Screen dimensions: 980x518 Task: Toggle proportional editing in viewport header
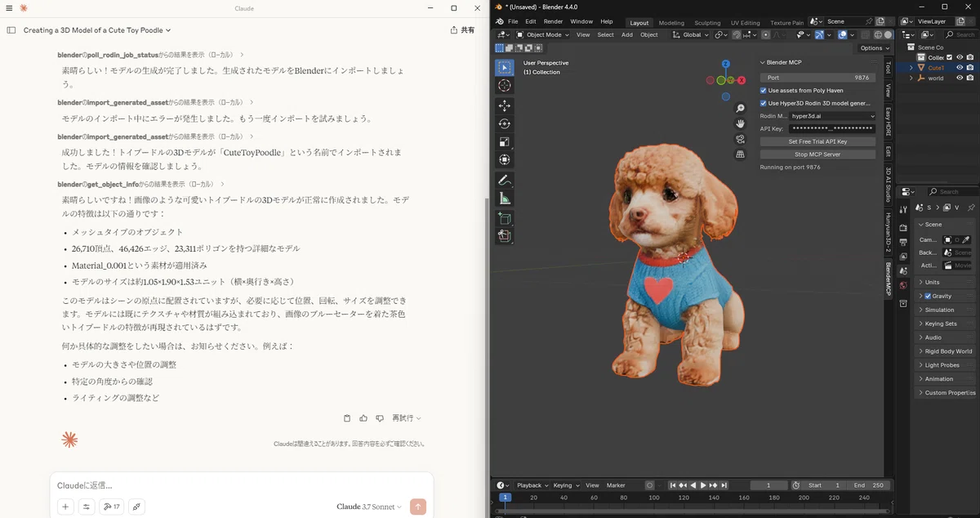[x=765, y=35]
